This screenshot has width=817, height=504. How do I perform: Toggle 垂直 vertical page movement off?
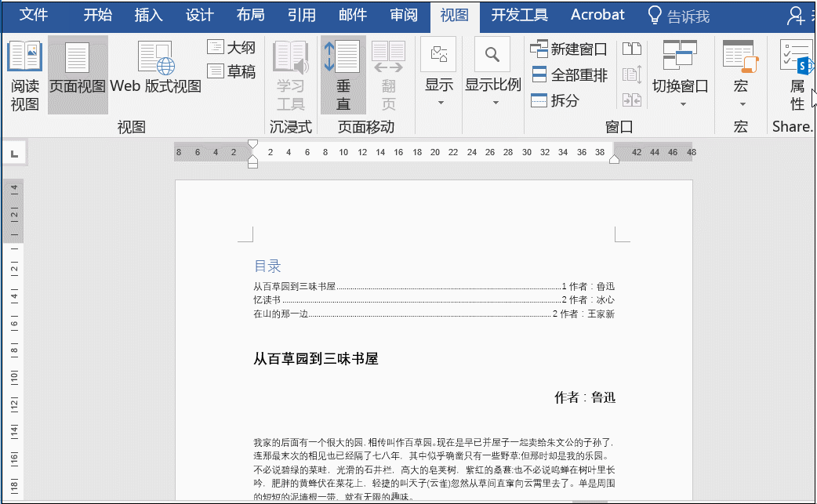(x=343, y=76)
